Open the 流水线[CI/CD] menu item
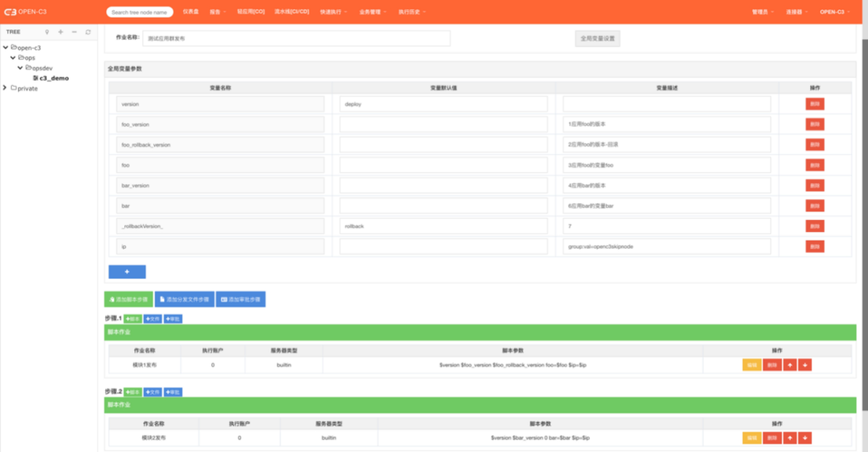 292,12
